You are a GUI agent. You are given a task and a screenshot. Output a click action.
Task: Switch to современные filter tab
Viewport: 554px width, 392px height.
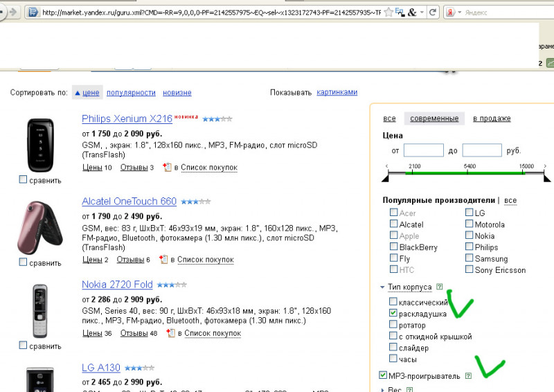click(434, 118)
